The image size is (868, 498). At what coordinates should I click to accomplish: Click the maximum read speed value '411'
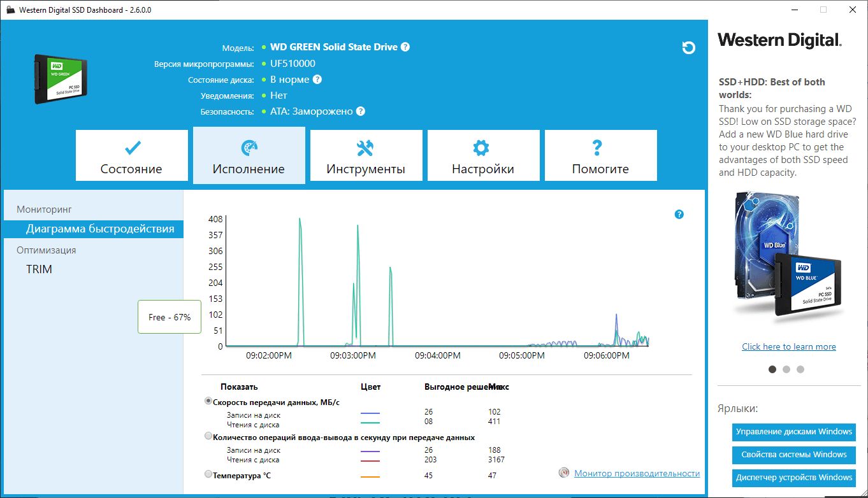pos(494,421)
